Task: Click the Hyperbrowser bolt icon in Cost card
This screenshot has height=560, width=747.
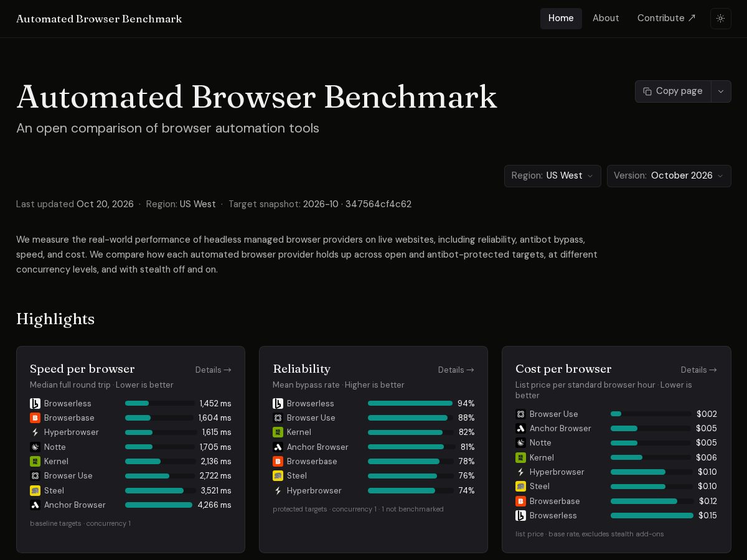Action: [521, 472]
